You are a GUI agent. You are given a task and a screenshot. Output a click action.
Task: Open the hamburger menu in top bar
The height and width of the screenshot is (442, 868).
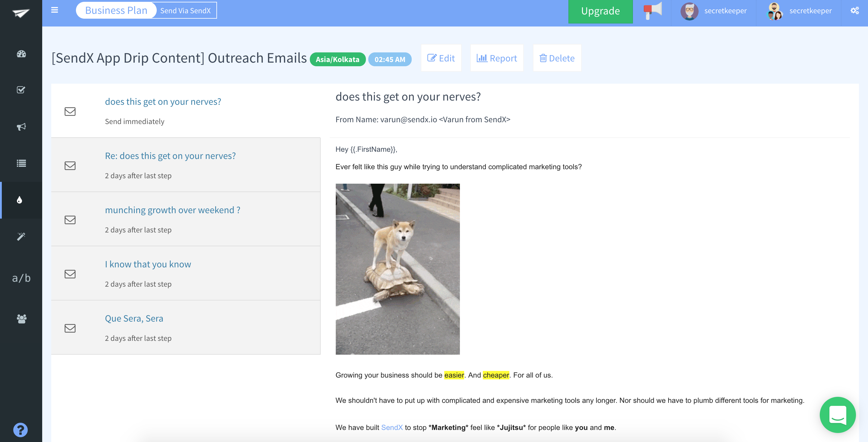point(55,10)
